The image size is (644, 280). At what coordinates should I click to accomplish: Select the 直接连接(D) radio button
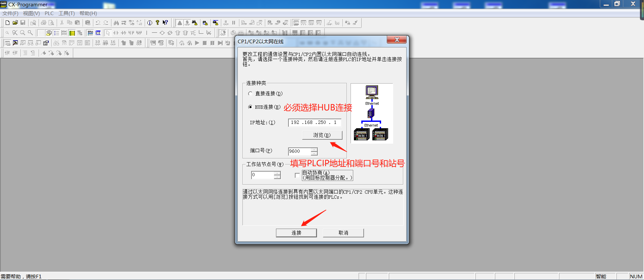click(x=250, y=94)
